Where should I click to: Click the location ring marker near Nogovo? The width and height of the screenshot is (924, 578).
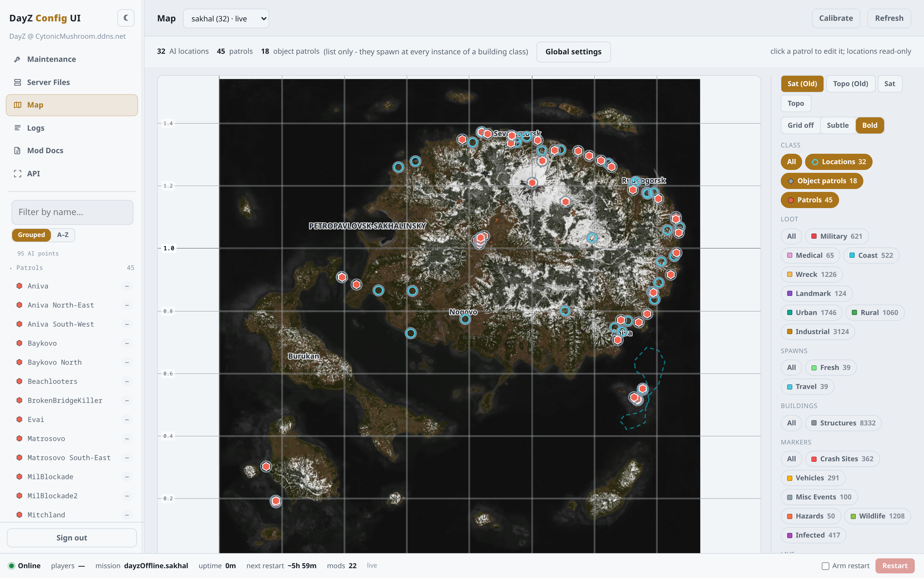[x=465, y=319]
